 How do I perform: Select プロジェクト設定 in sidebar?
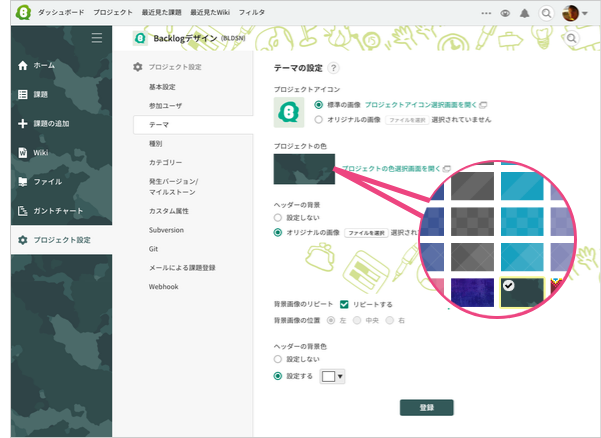click(61, 240)
